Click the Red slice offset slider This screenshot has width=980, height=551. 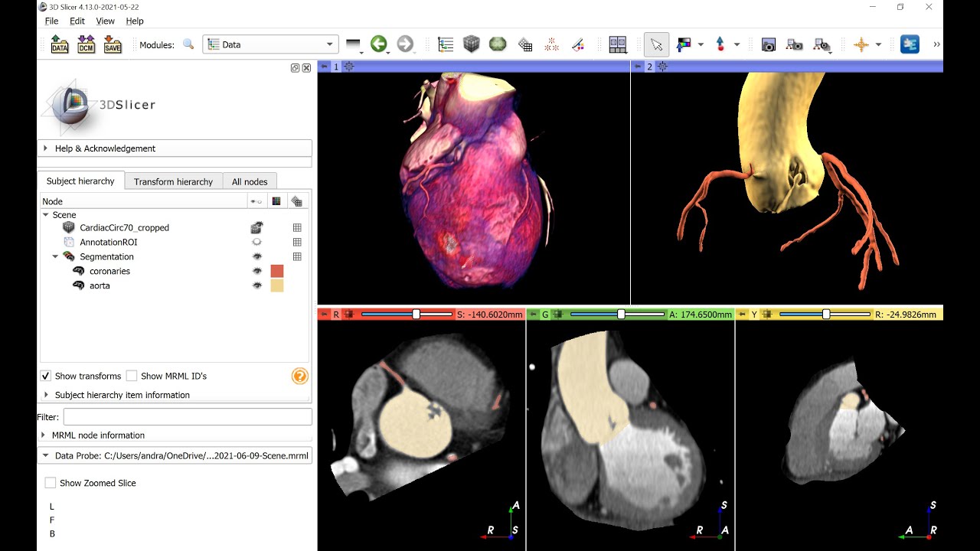coord(407,315)
